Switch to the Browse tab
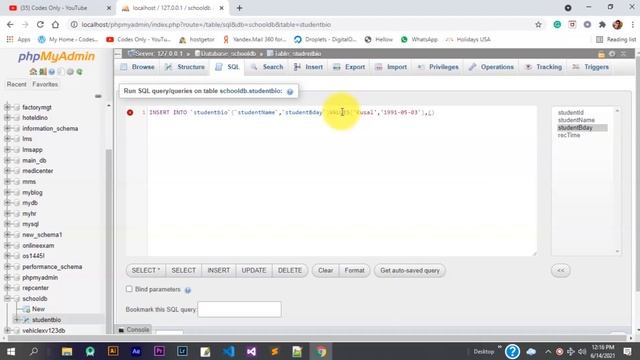The width and height of the screenshot is (640, 360). [138, 67]
